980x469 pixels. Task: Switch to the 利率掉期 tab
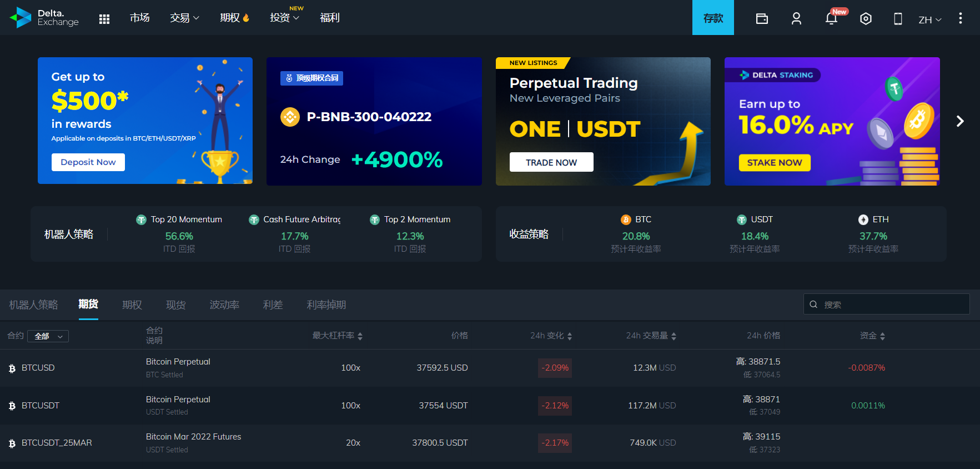326,305
